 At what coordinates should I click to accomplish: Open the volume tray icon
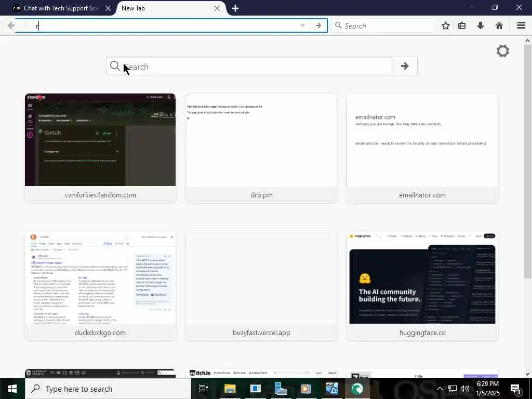pos(465,389)
